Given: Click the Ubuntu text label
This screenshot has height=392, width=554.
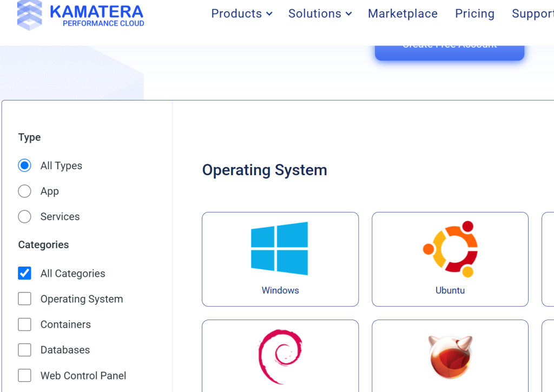Looking at the screenshot, I should pyautogui.click(x=450, y=290).
